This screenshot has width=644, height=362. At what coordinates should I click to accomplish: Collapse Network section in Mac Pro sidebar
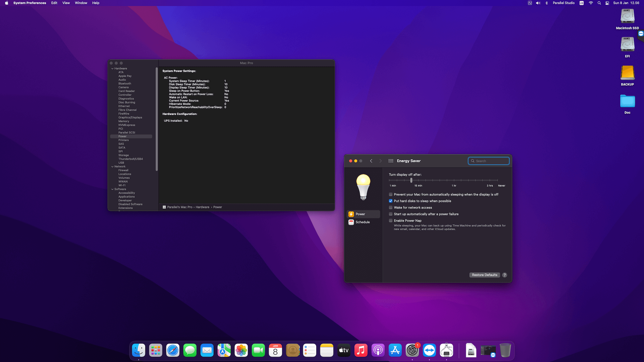[x=112, y=167]
